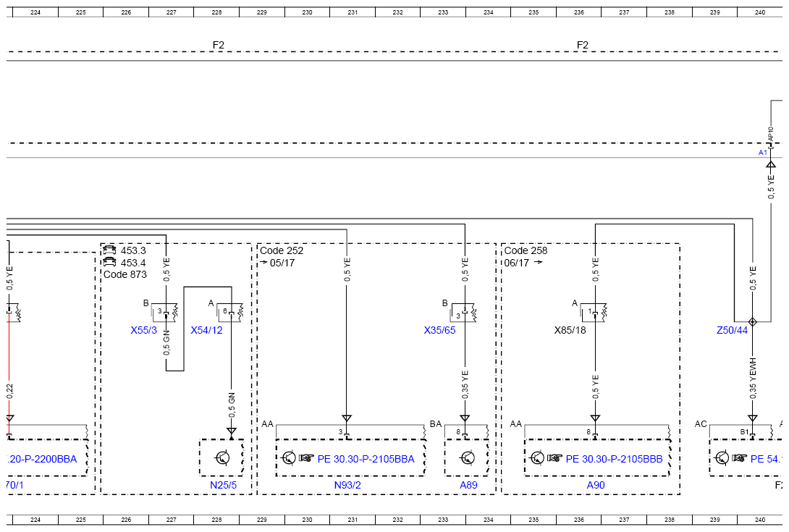Open the X55/3 connector link

[143, 330]
